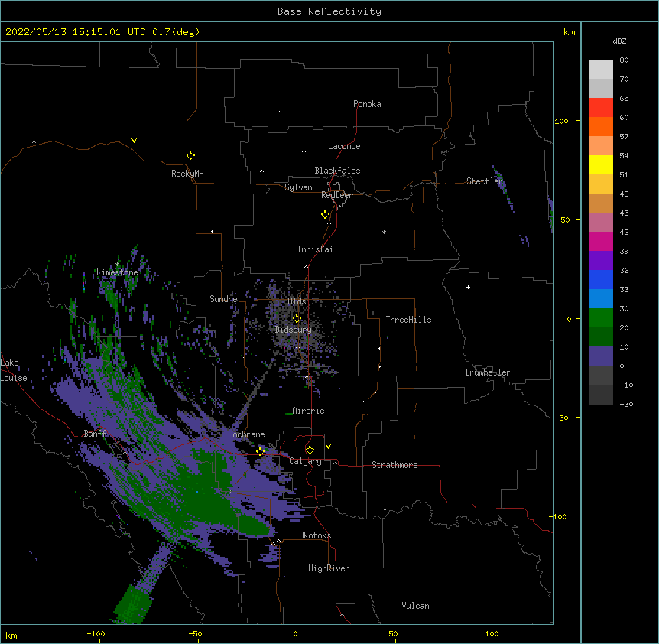
Task: Click the Drumheller city label
Action: [488, 372]
